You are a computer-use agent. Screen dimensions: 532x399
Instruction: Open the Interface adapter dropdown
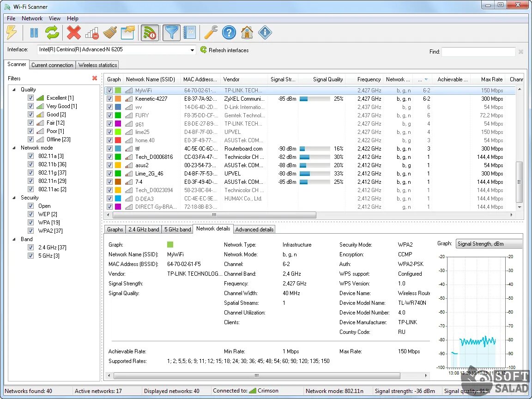(192, 50)
